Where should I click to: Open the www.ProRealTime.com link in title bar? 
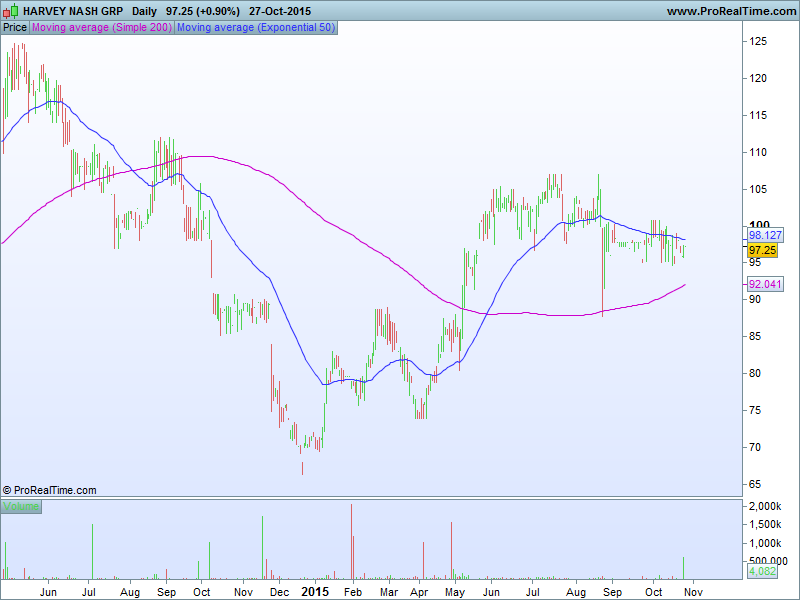(x=729, y=10)
